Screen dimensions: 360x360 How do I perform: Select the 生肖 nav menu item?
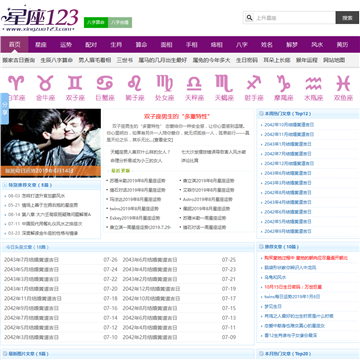coord(116,45)
